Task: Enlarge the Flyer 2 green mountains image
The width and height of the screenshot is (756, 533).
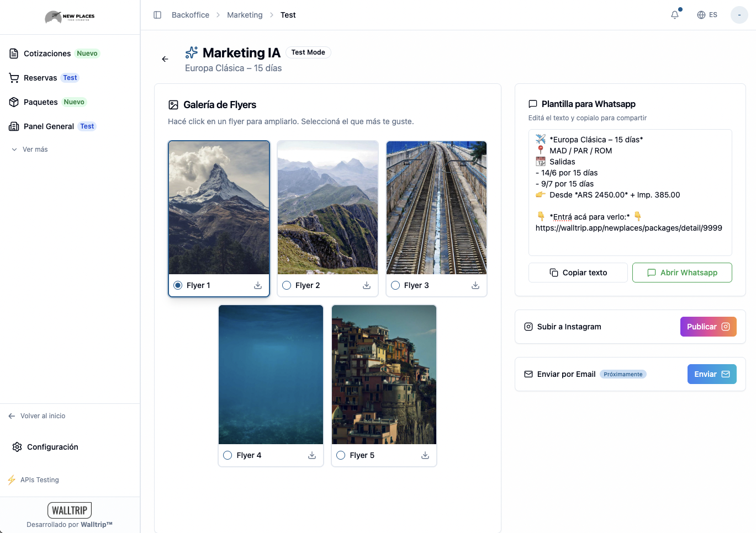Action: [x=328, y=208]
